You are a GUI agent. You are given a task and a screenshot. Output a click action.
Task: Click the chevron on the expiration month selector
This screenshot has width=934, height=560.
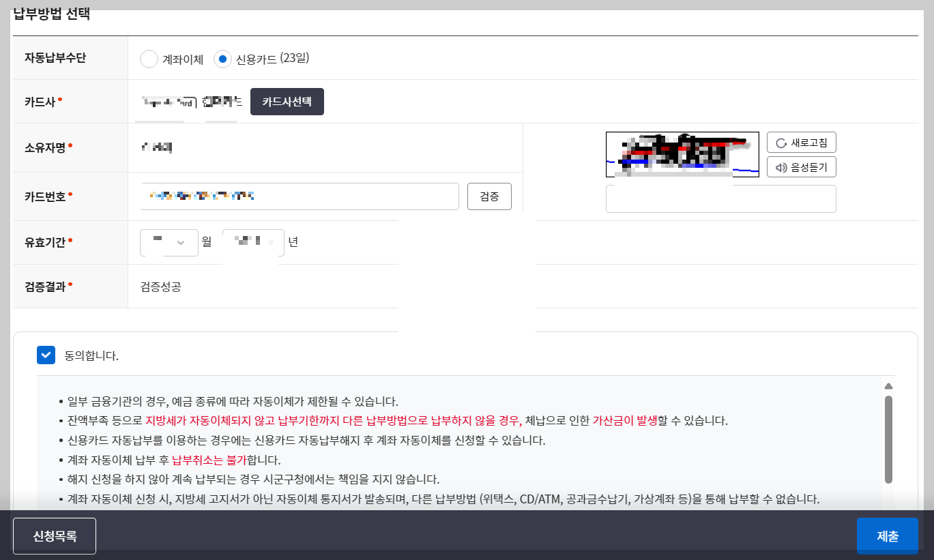pos(180,242)
